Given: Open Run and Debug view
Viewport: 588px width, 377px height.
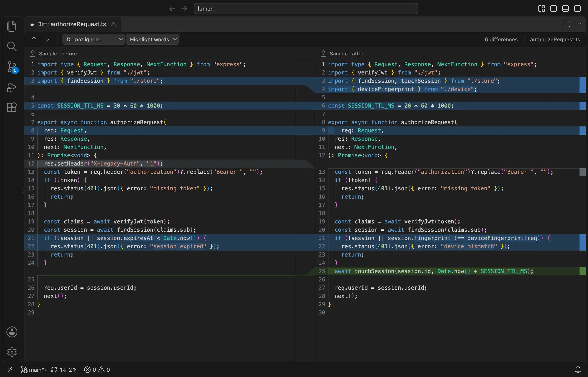Looking at the screenshot, I should [x=12, y=87].
